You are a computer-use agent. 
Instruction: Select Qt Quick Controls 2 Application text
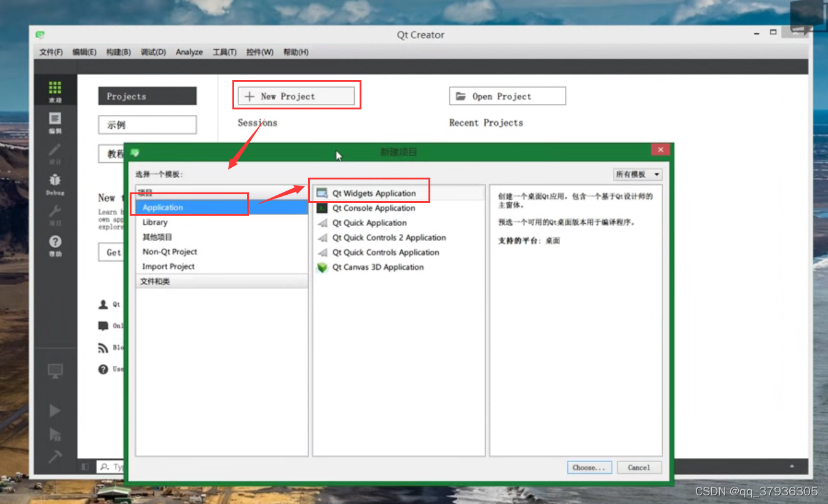coord(390,237)
